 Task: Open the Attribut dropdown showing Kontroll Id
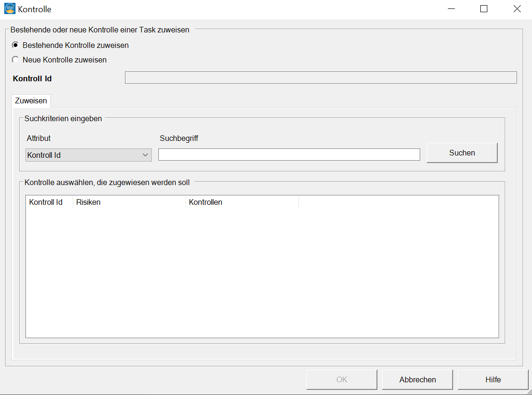click(88, 155)
